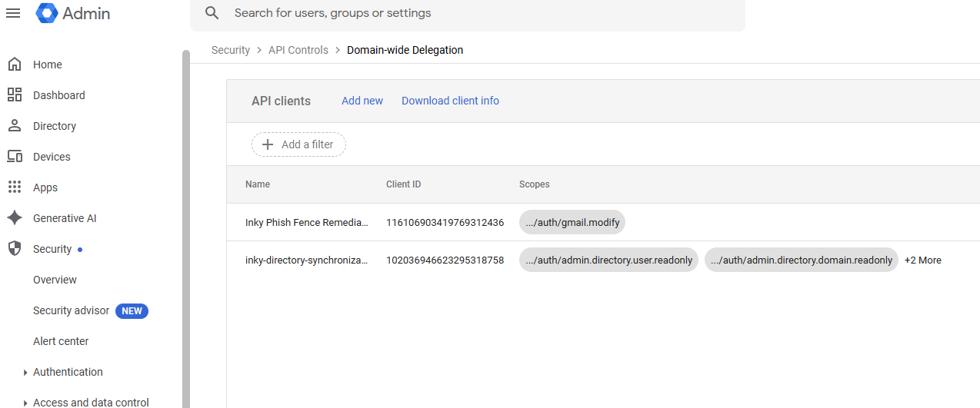Select the Dashboard sidebar icon
The image size is (980, 408).
(x=14, y=95)
